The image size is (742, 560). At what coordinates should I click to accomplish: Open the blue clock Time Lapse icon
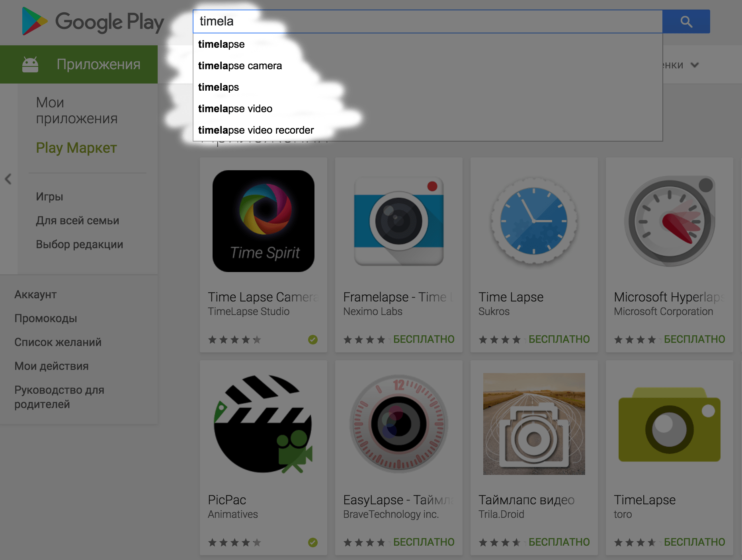[x=534, y=221]
